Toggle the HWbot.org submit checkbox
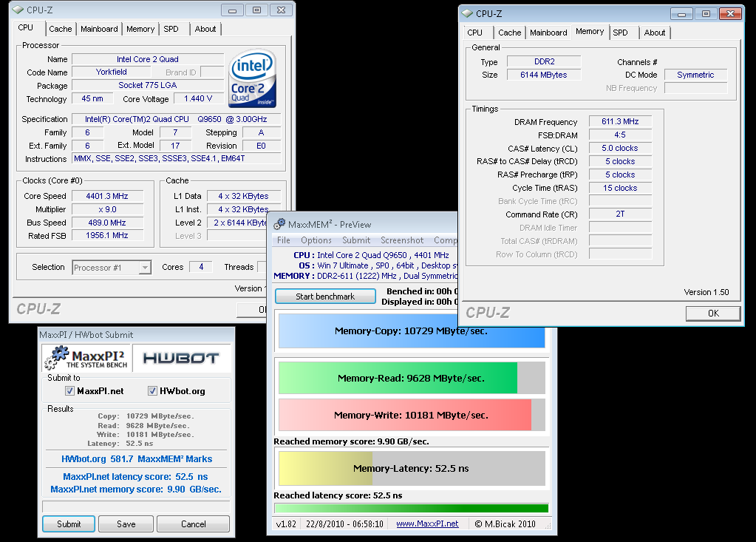 (152, 390)
